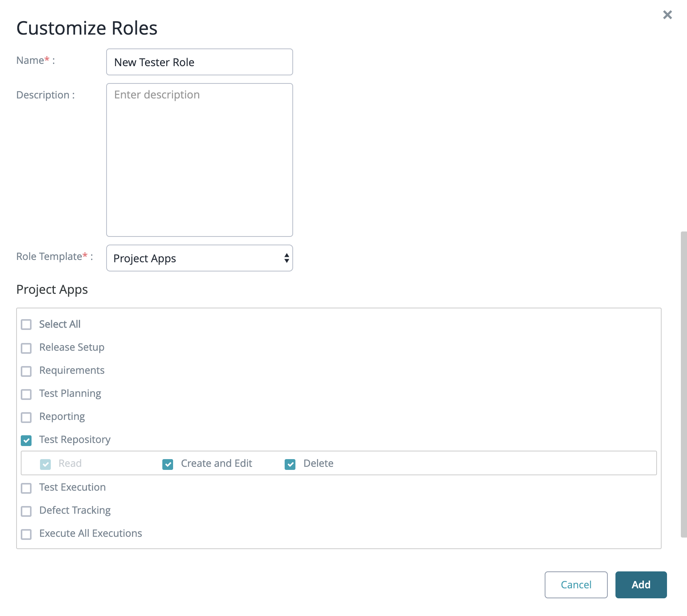Tick the Requirements checkbox

26,371
